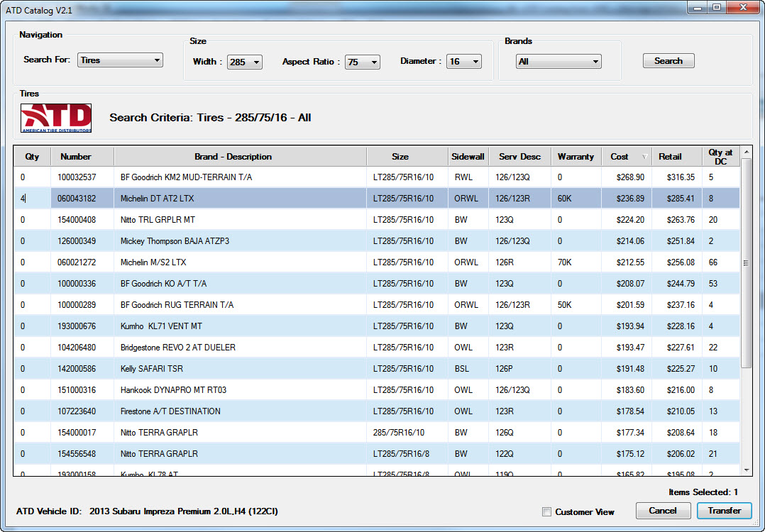Screen dimensions: 765x532
Task: Select Mickey Thompson BAJA ATZP3 row
Action: click(377, 241)
